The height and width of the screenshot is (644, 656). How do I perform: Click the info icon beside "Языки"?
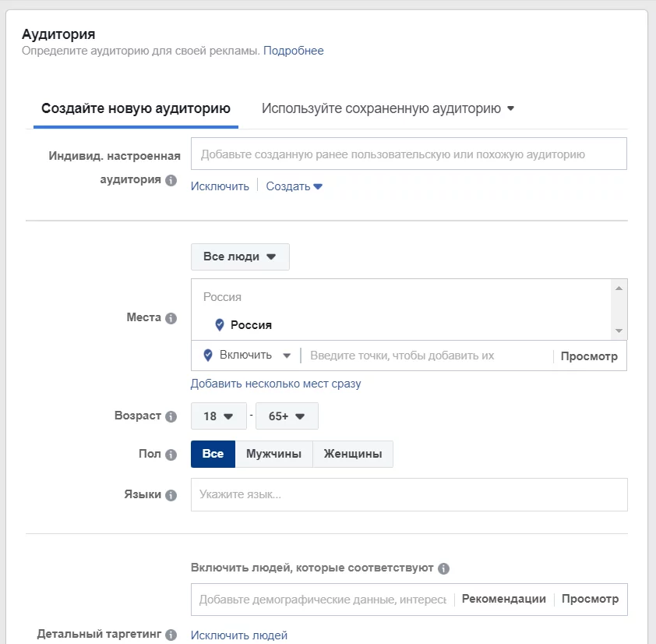[x=173, y=494]
